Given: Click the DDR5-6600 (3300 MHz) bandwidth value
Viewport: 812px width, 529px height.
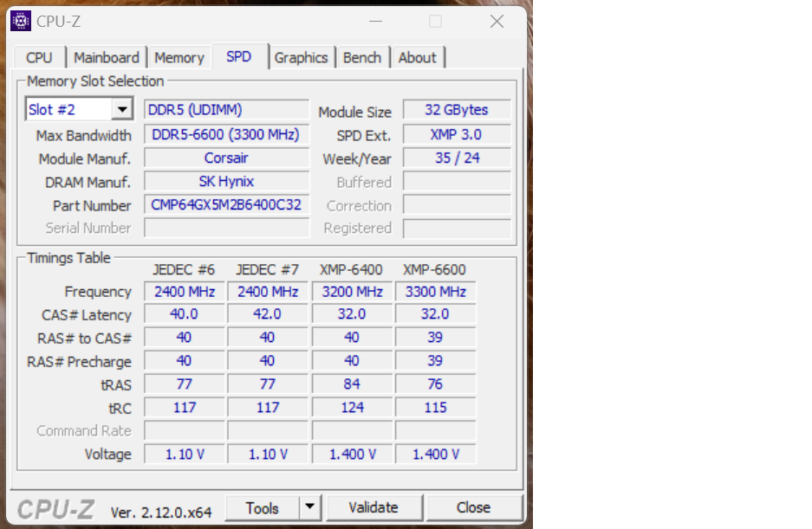Looking at the screenshot, I should tap(227, 134).
